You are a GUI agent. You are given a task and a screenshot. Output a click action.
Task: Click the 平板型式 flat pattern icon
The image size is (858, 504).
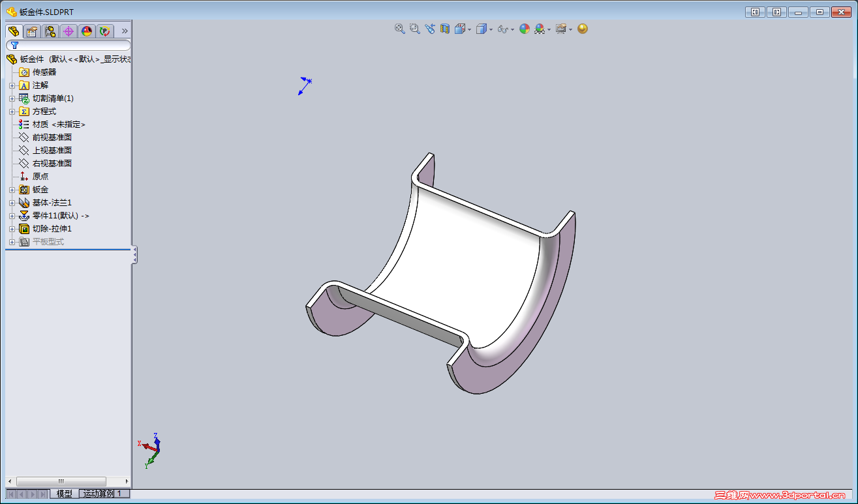coord(24,241)
